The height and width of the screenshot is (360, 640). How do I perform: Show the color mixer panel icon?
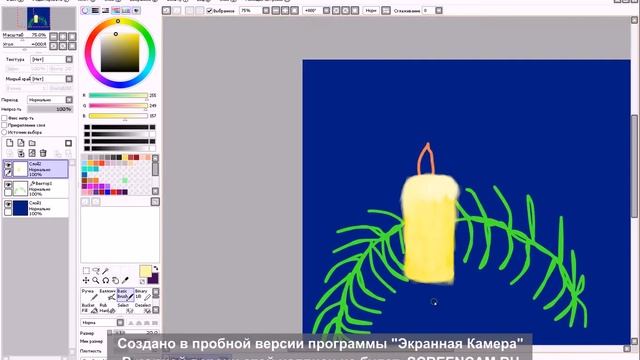pos(116,11)
